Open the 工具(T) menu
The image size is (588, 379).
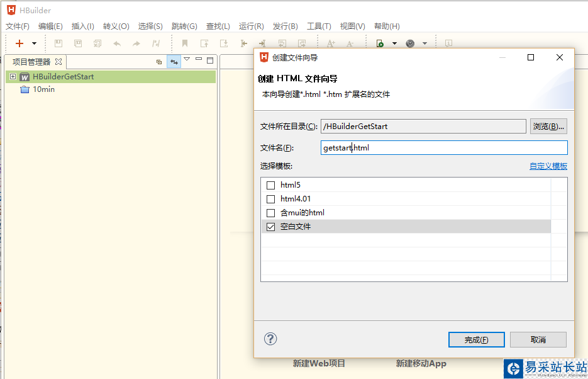tap(319, 26)
